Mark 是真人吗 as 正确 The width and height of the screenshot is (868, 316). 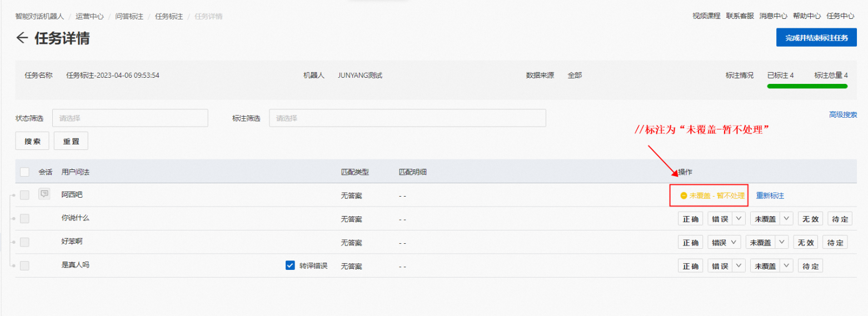pos(690,265)
